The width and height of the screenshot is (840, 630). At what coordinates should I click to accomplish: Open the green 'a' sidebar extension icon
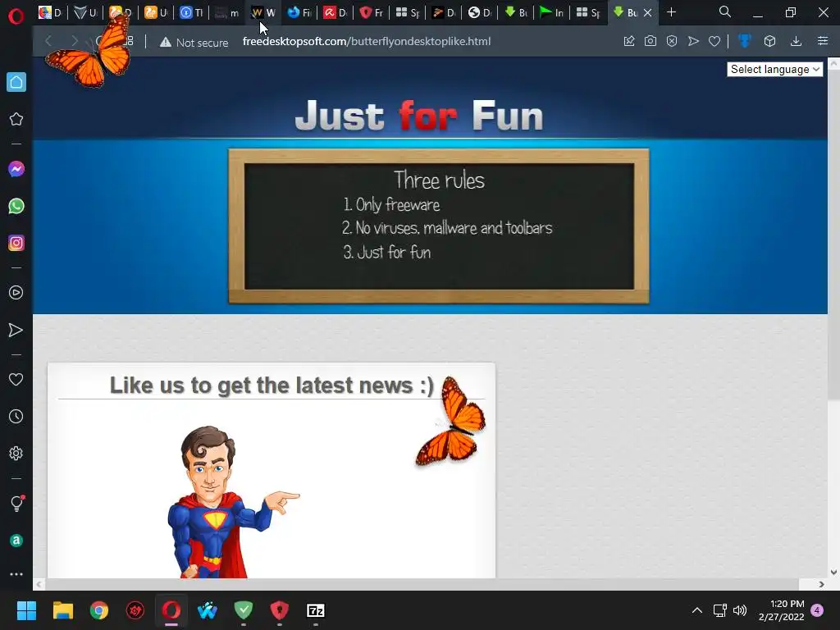tap(16, 540)
